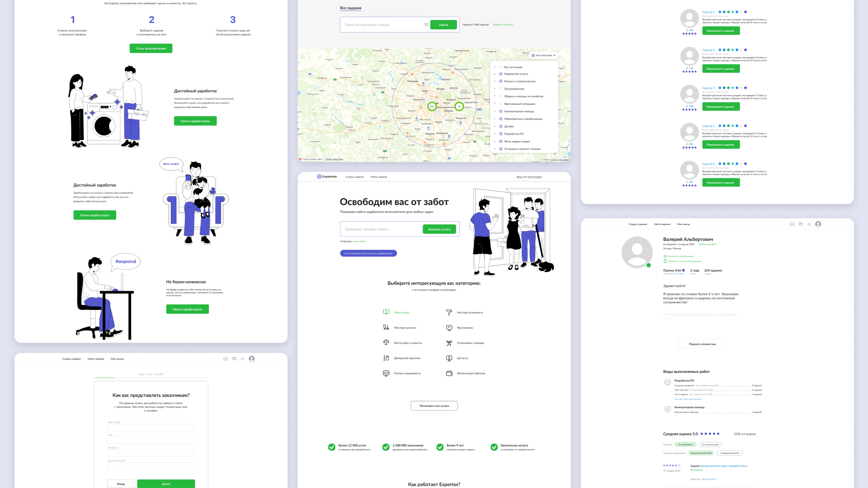Screen dimensions: 868x488
Task: Click the profile avatar icon in the header
Action: (818, 224)
